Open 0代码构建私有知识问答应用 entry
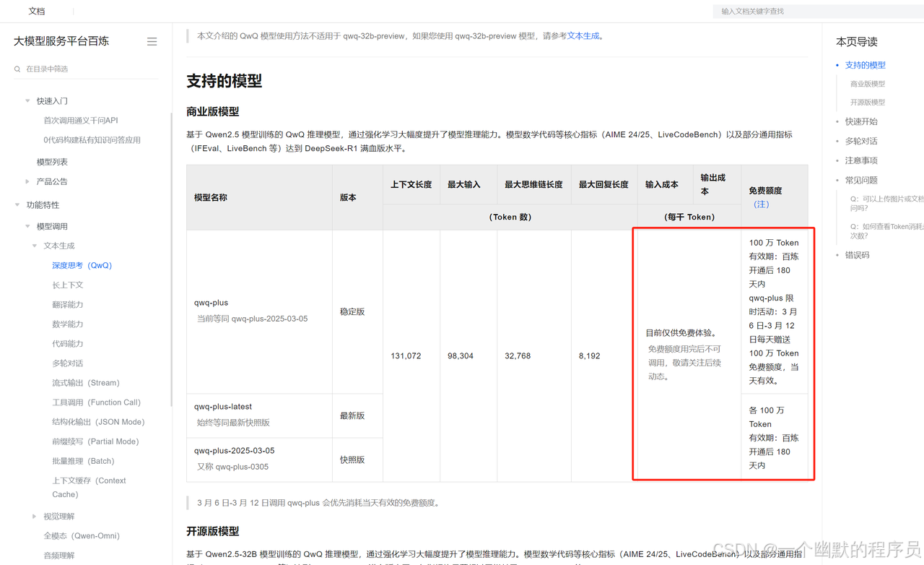This screenshot has height=565, width=924. coord(92,140)
